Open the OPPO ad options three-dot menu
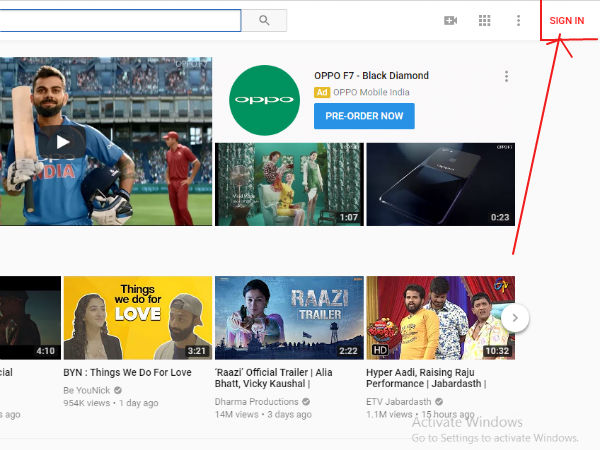 pos(506,77)
